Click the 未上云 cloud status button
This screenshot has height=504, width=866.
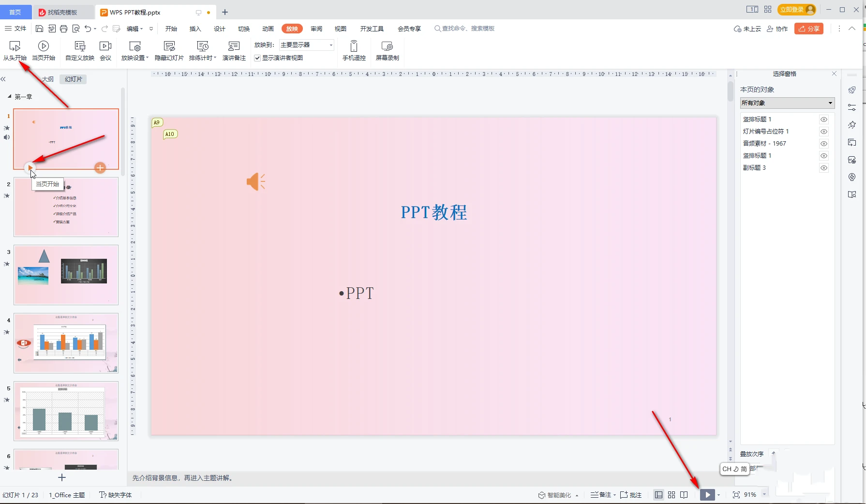(747, 29)
